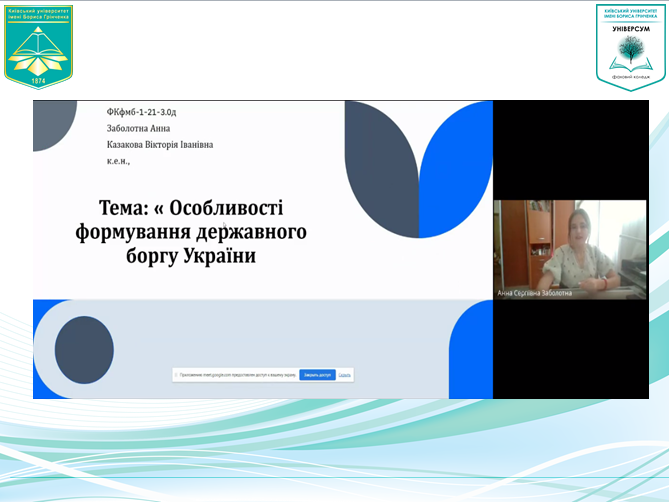Select the webcam video of the presenter
Screen dimensions: 669x503
(570, 250)
